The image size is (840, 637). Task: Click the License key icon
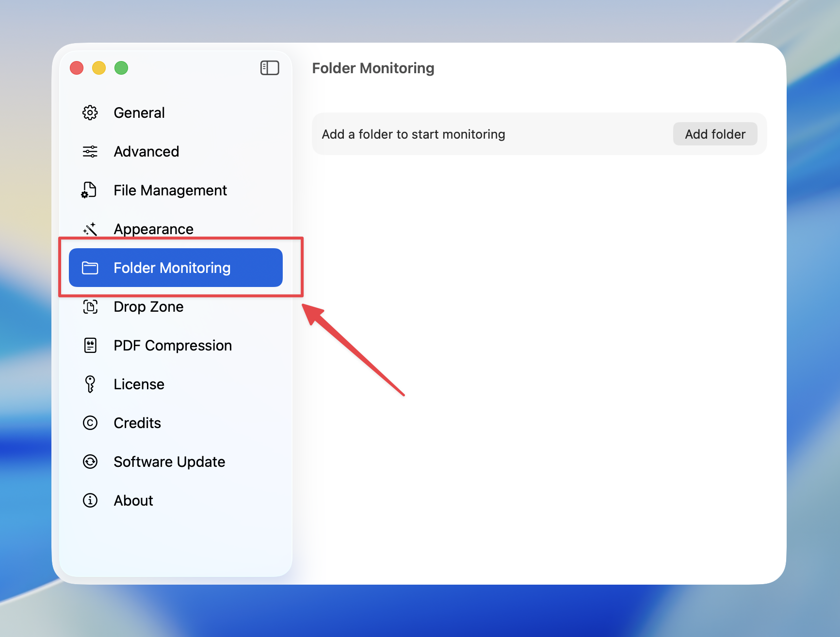pos(90,384)
